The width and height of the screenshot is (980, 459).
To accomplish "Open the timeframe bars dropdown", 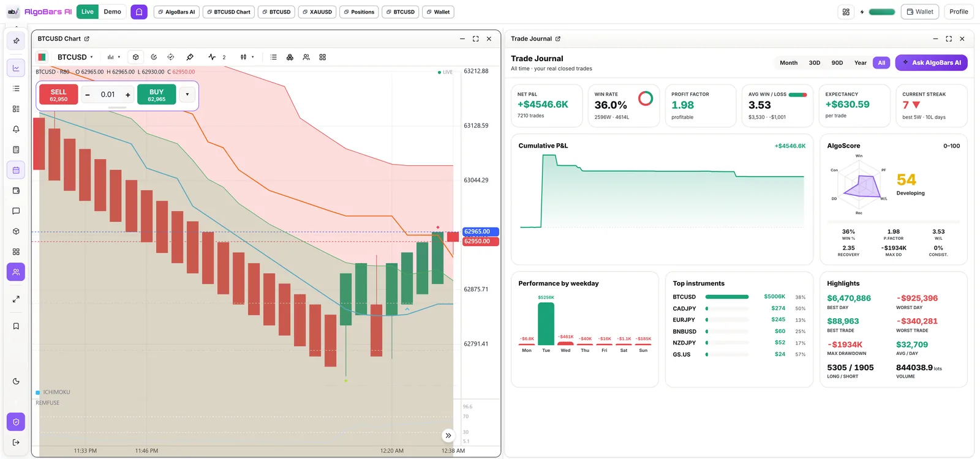I will coord(114,57).
